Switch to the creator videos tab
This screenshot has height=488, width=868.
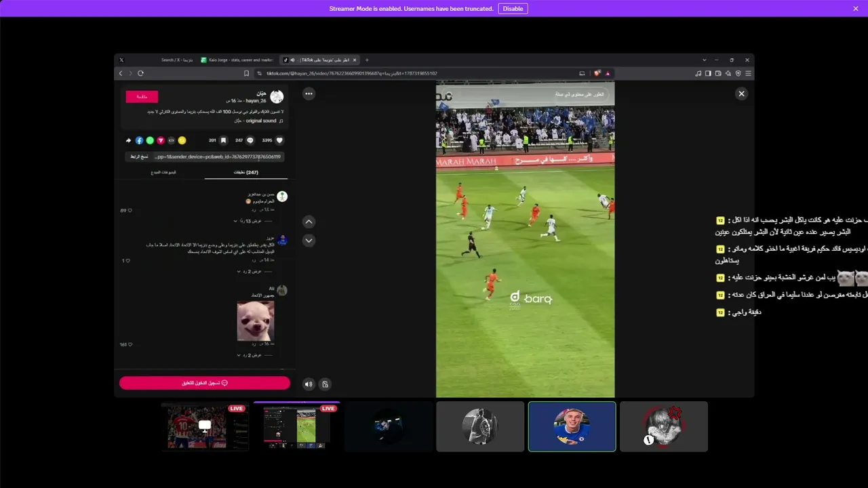coord(163,172)
